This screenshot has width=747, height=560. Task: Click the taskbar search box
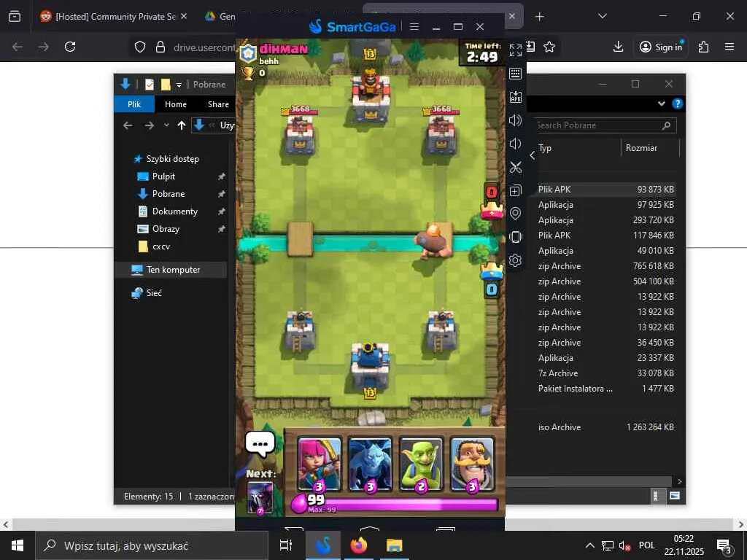coord(152,545)
